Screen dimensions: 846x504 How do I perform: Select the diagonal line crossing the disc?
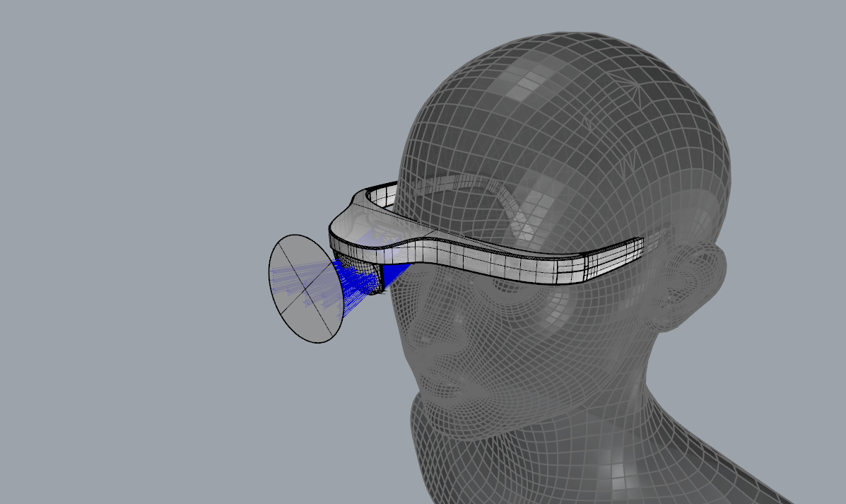pos(305,288)
